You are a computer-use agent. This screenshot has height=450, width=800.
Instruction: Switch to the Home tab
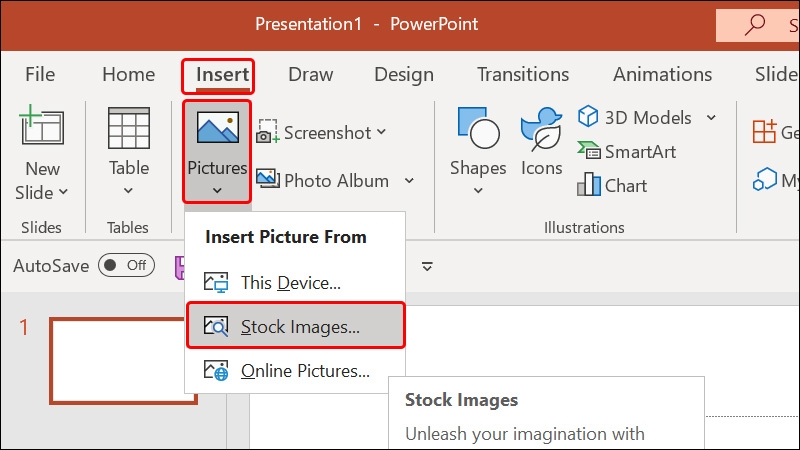[129, 74]
